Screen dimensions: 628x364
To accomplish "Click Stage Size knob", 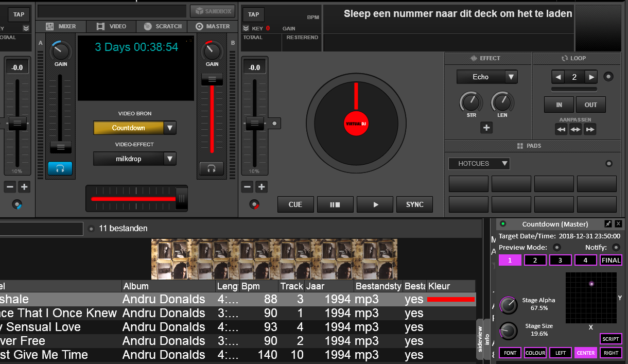I will click(509, 331).
